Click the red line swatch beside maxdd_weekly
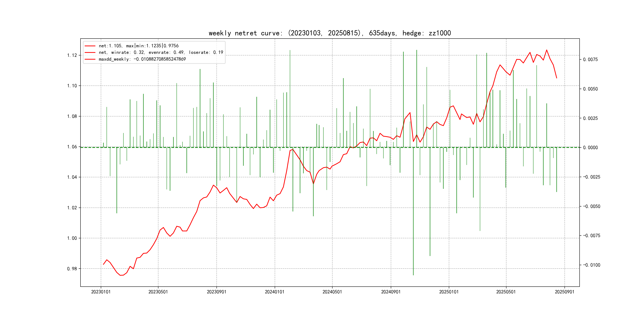Screen dimensions: 644x322 coord(90,59)
